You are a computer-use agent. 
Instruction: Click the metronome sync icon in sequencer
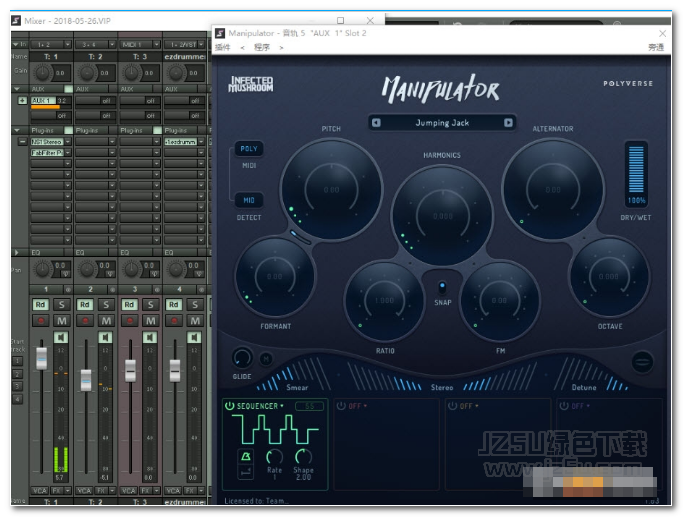(x=246, y=456)
